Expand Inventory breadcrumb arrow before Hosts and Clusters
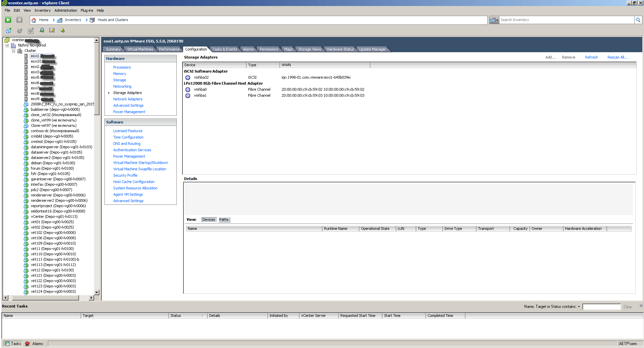 tap(87, 20)
